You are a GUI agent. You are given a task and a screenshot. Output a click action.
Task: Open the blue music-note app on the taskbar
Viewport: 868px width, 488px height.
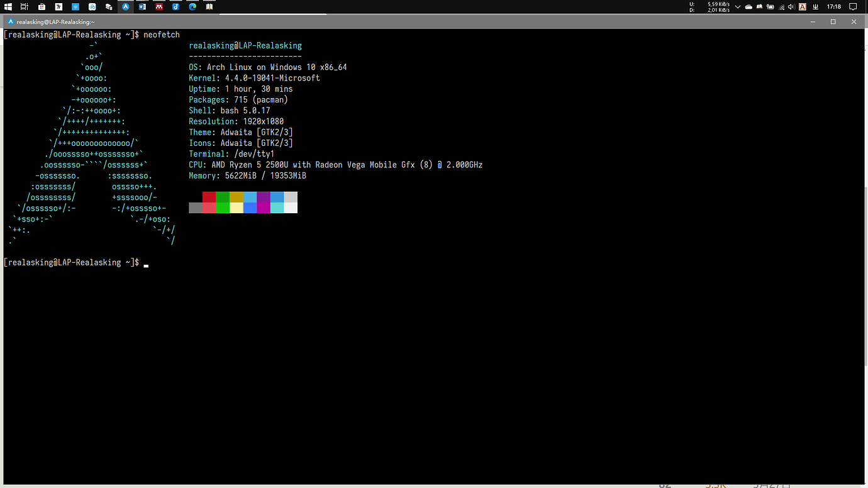click(176, 6)
